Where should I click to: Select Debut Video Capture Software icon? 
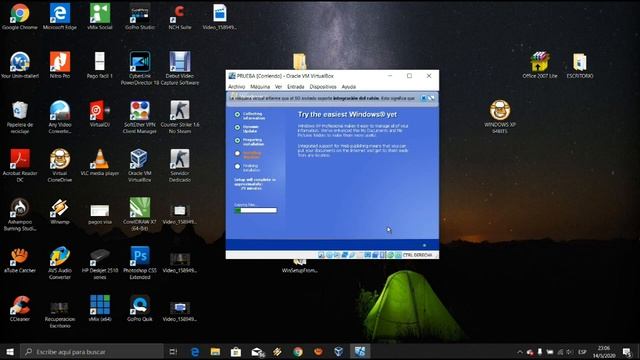[180, 68]
